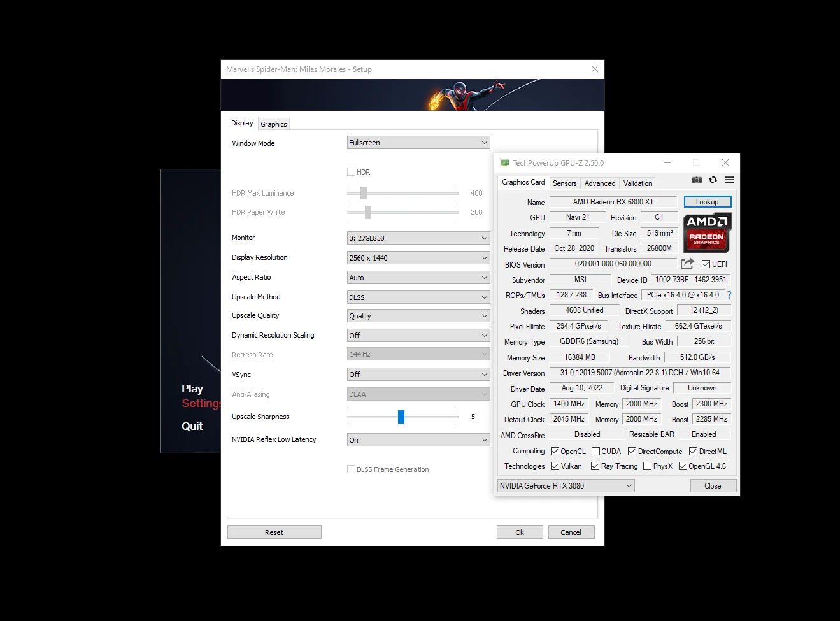Toggle the DirectML checkbox
Screen dimensions: 840x621
[693, 452]
